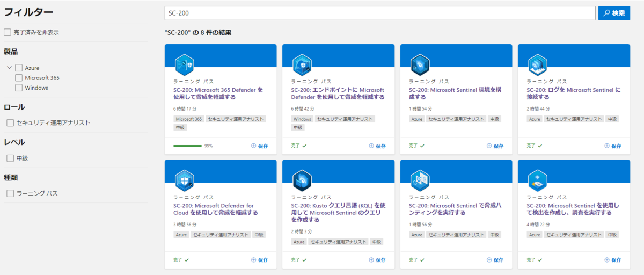644x275 pixels.
Task: Save the ログを Microsoft Sentinel に接続する path
Action: (613, 146)
